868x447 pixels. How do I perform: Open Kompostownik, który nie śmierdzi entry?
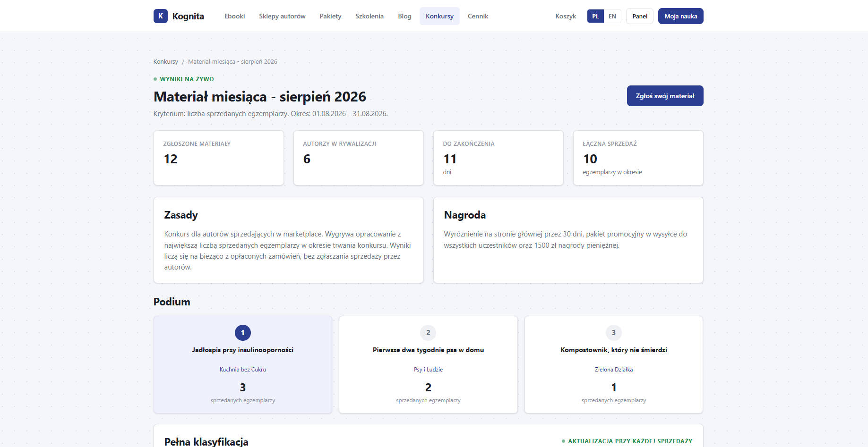click(x=614, y=350)
